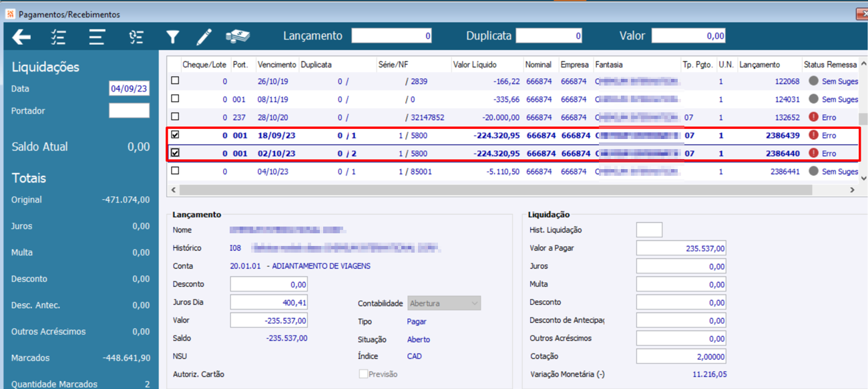Click the Valor a Pagar input field
The width and height of the screenshot is (868, 389).
[x=680, y=249]
